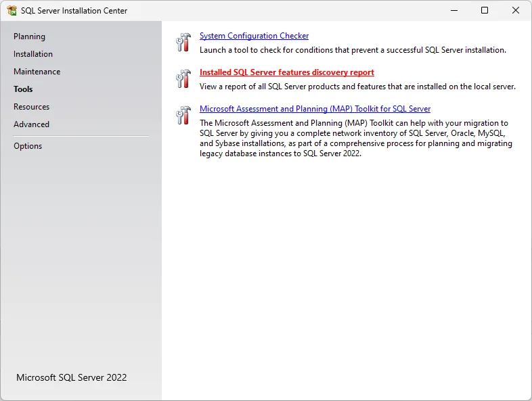The image size is (532, 401).
Task: Select the Tools section
Action: (23, 89)
